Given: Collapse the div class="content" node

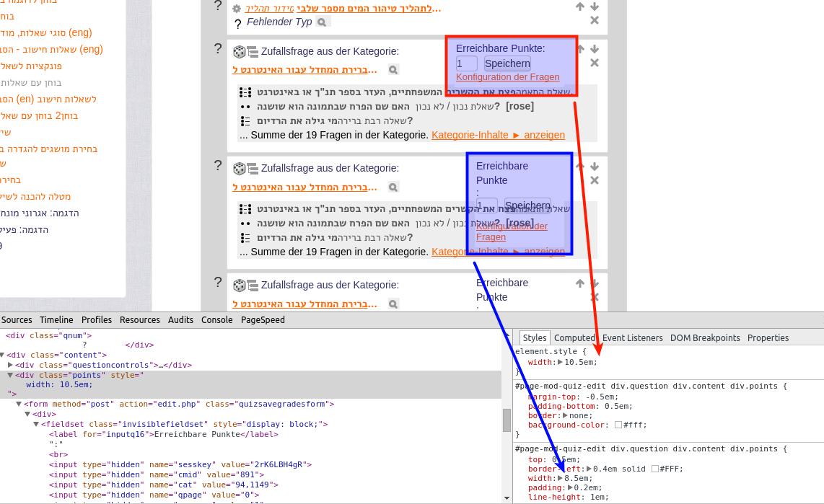Looking at the screenshot, I should 2,355.
